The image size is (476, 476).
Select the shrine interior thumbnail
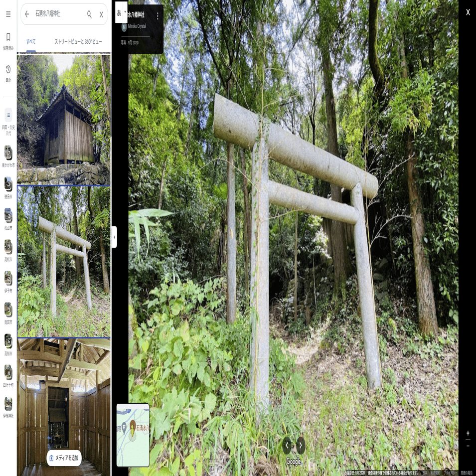pos(64,407)
